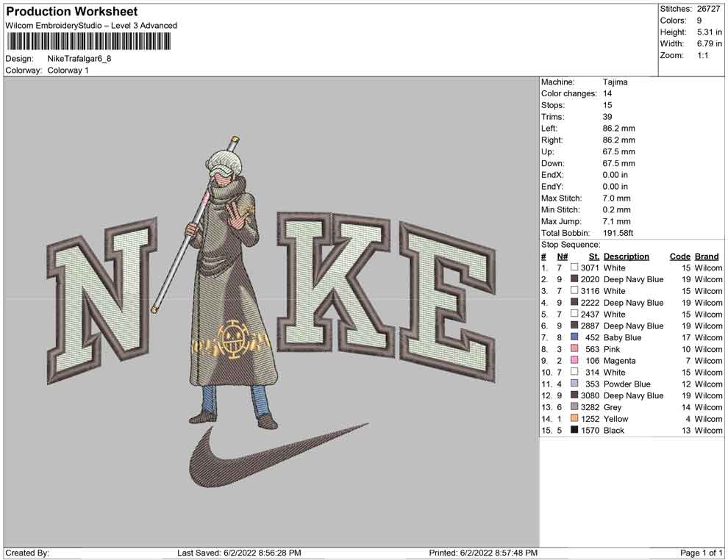Click the Magenta color swatch at stop 9
Screen dimensions: 728x560
574,360
